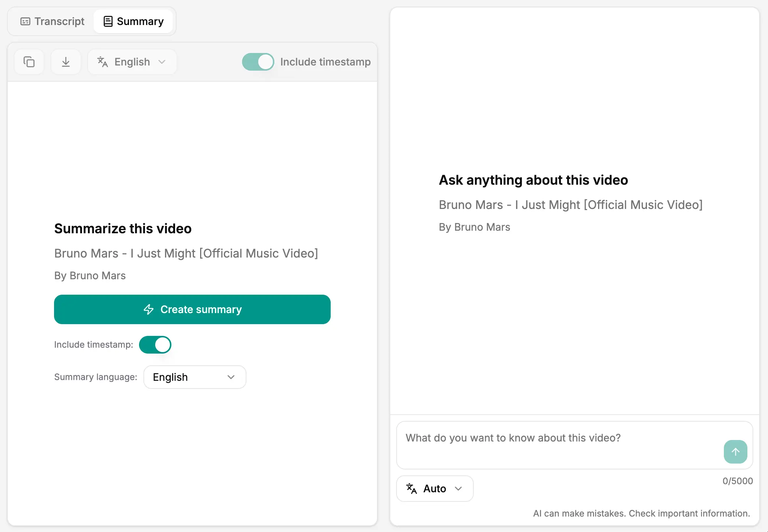The width and height of the screenshot is (768, 532).
Task: Click the translate icon beside English
Action: [x=103, y=61]
